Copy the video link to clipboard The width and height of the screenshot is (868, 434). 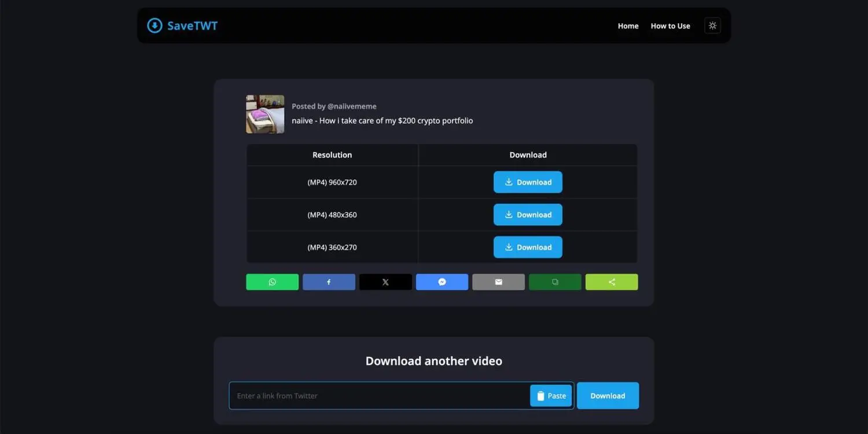[554, 282]
